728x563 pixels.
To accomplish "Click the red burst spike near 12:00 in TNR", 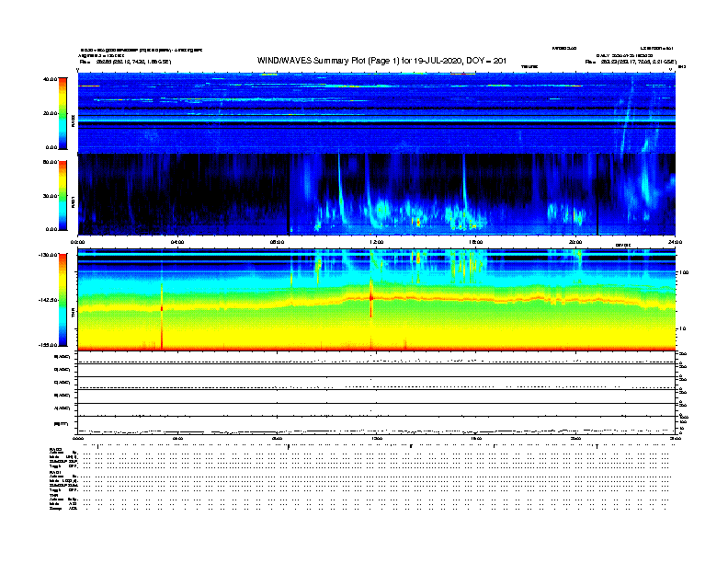I will (x=371, y=297).
